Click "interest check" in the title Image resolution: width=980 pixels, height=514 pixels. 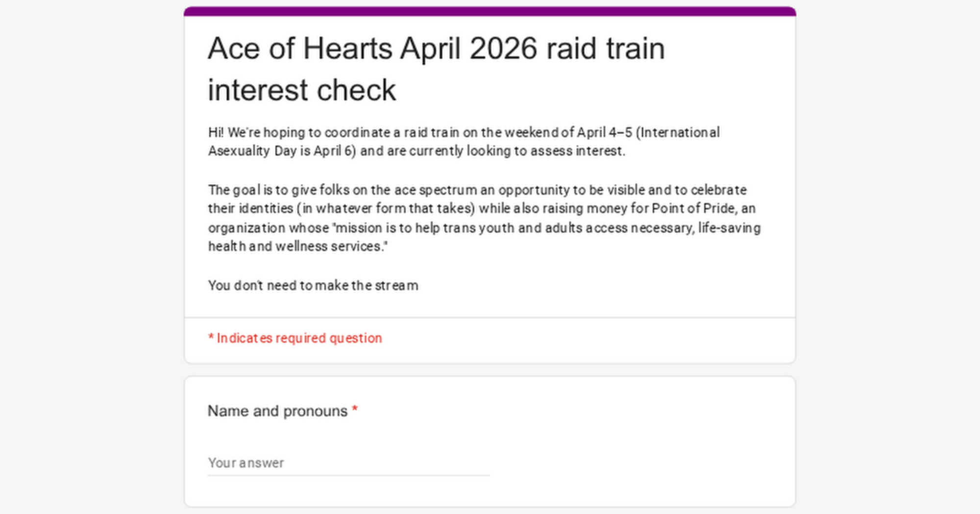click(x=301, y=91)
